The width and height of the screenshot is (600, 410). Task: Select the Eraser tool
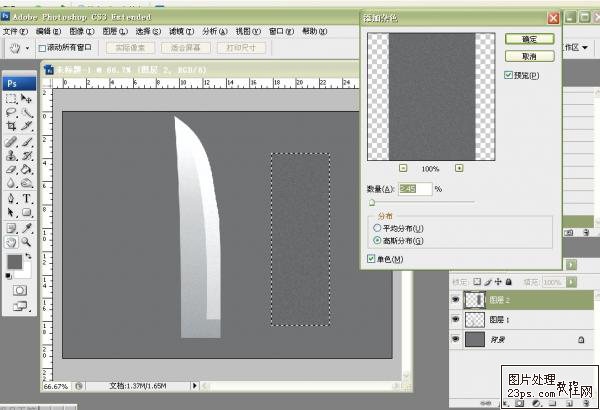11,169
